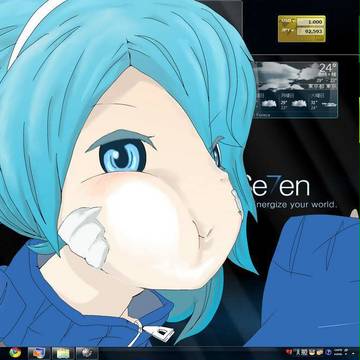This screenshot has width=360, height=360.
Task: Click the IME language indicator in tray
Action: [x=301, y=352]
